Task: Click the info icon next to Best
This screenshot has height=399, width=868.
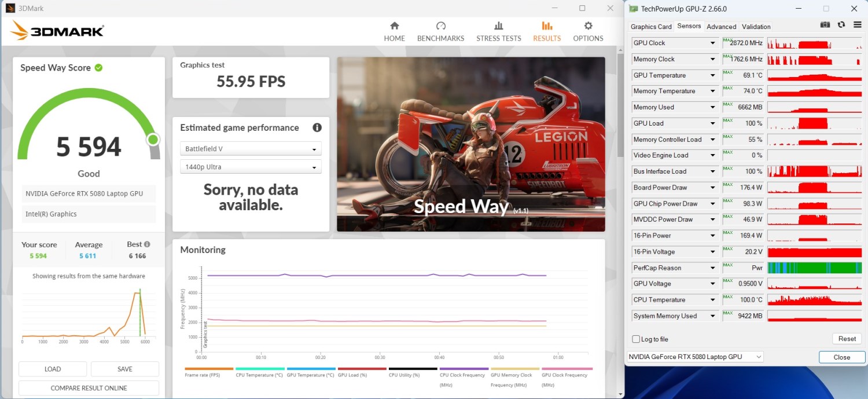Action: pos(147,244)
